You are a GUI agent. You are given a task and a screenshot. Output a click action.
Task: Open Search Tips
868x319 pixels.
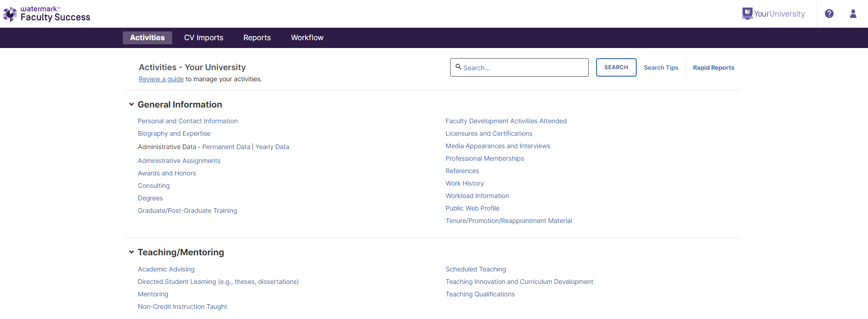661,67
